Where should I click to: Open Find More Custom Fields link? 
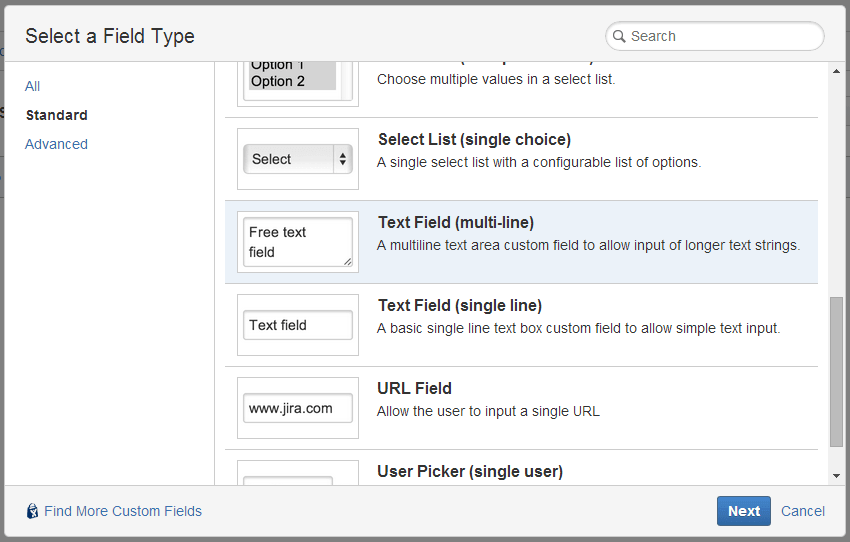[x=123, y=511]
